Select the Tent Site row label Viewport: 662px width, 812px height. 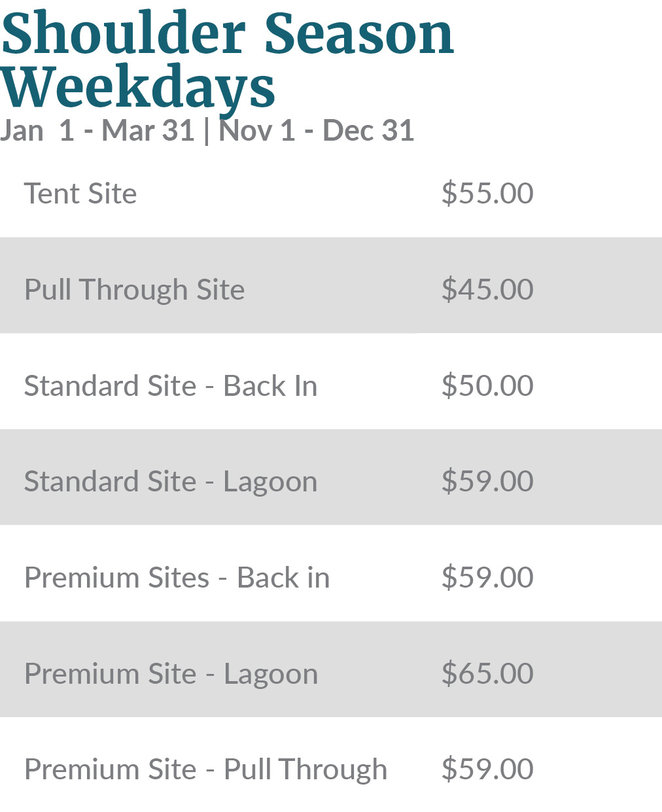point(80,194)
